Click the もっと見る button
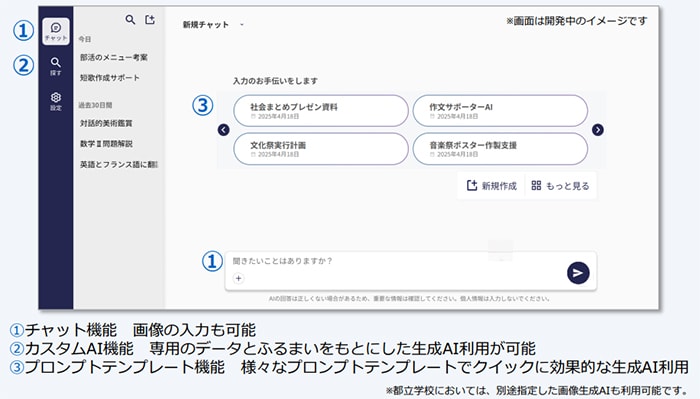The width and height of the screenshot is (700, 399). (x=561, y=186)
